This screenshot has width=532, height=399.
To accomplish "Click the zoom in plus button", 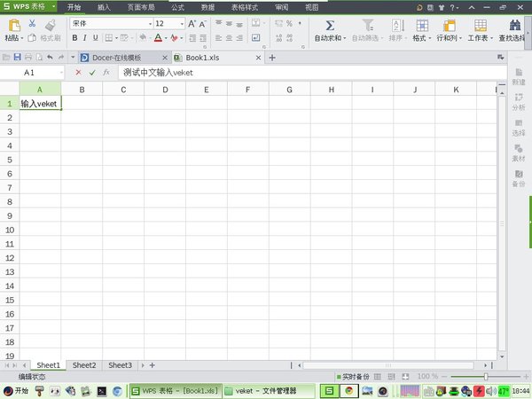I will (x=526, y=377).
